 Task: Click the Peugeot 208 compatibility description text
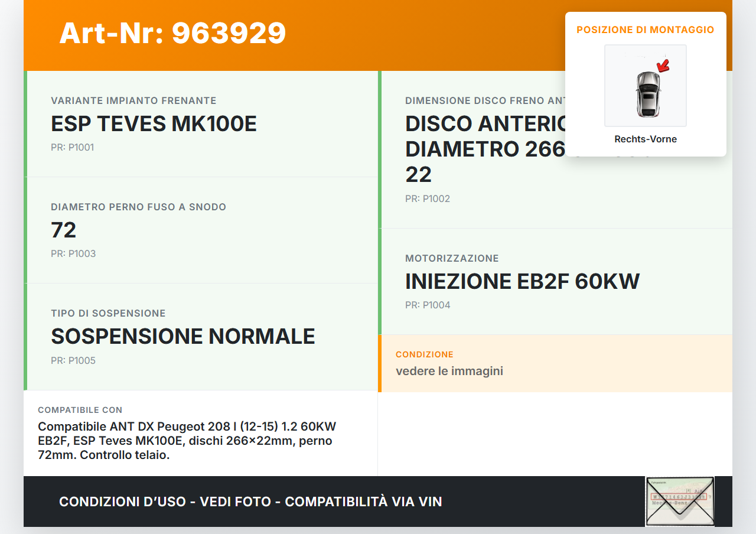coord(187,440)
